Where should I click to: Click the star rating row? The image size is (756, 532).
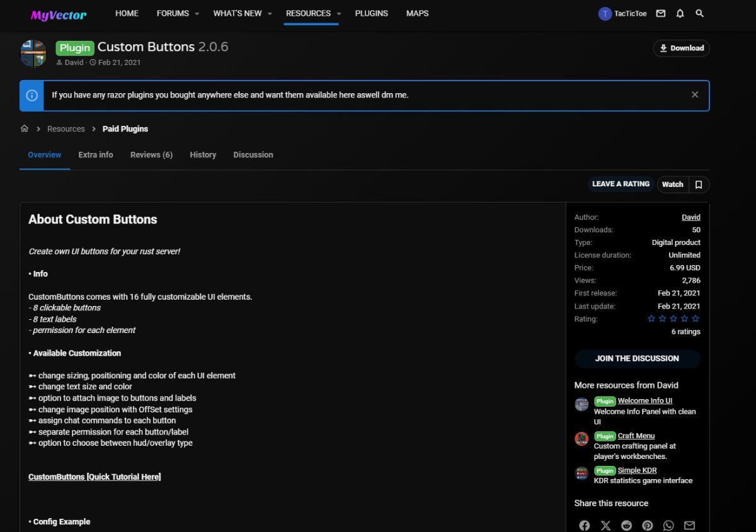coord(673,319)
